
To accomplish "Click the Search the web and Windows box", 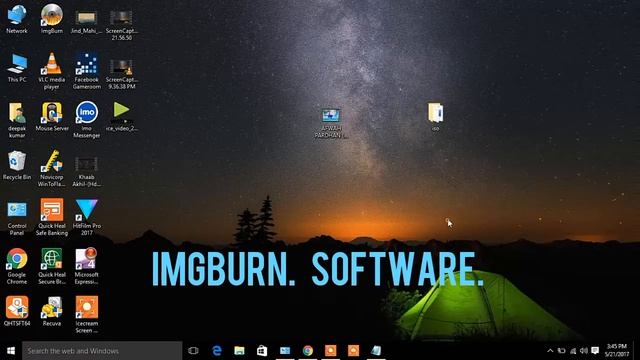I will (x=102, y=351).
